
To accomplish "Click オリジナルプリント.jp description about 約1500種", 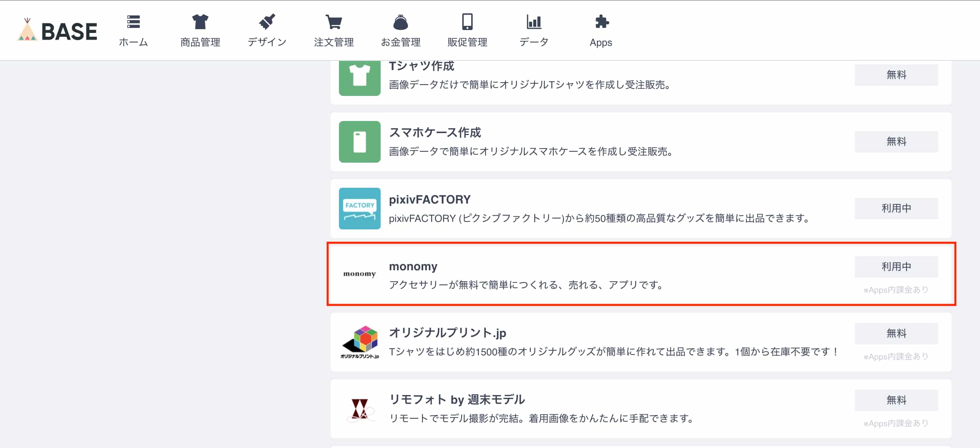I will [614, 352].
